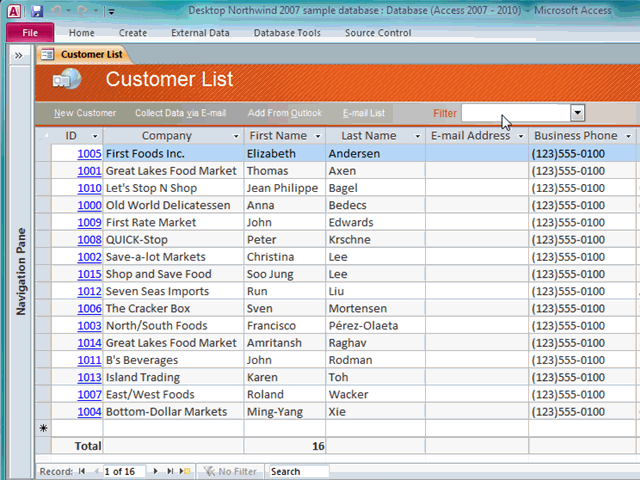Screen dimensions: 640x480
Task: Expand Navigation Pane with double-chevron button
Action: [18, 55]
